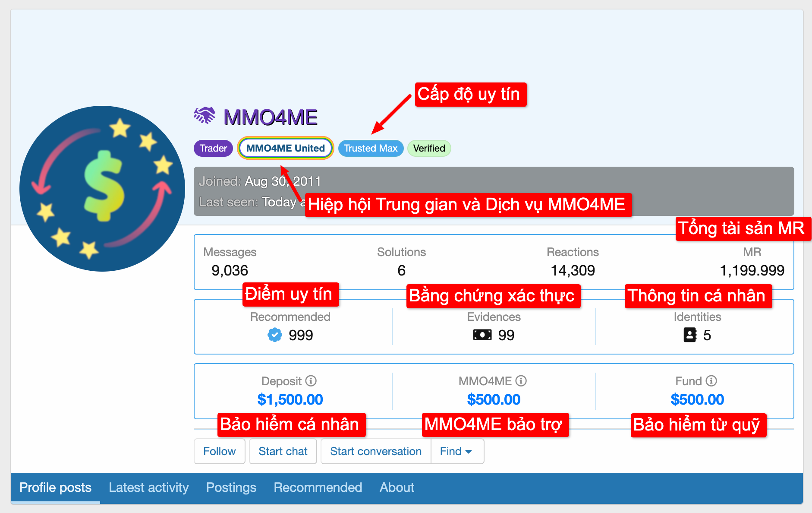Click the handshake icon beside MMO4ME username

click(x=205, y=116)
